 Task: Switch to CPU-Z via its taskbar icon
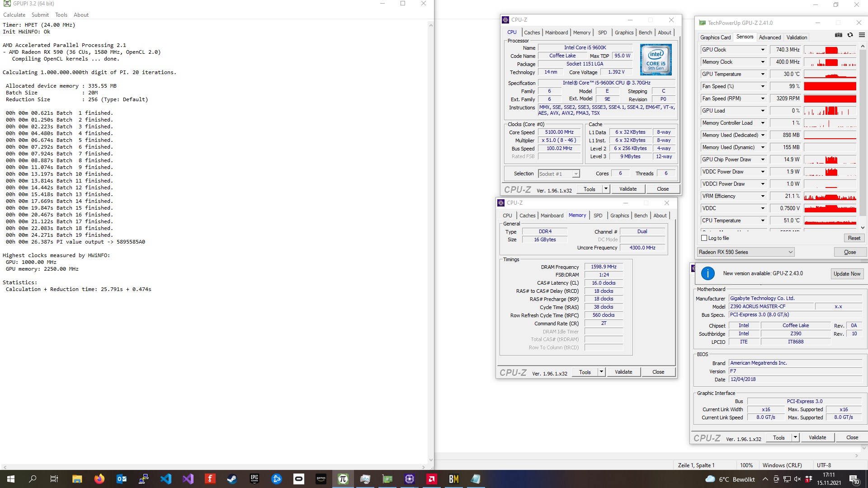[x=409, y=479]
